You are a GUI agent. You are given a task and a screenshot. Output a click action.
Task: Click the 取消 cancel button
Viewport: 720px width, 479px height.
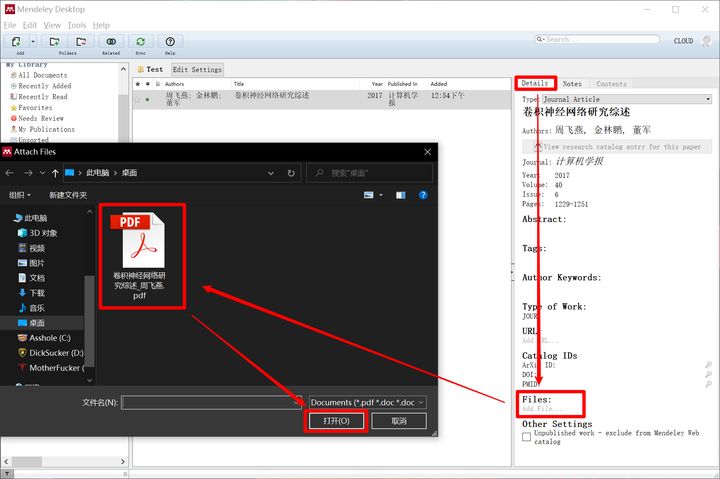tap(399, 421)
